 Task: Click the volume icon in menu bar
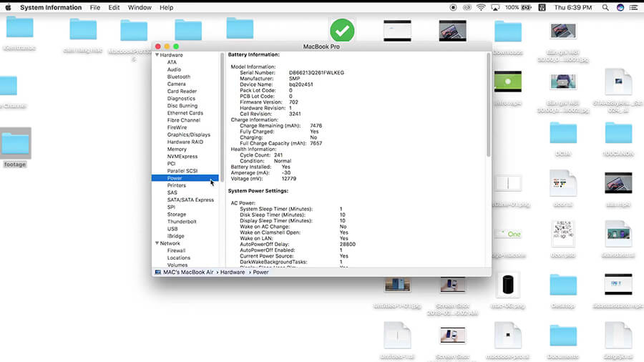tap(497, 7)
